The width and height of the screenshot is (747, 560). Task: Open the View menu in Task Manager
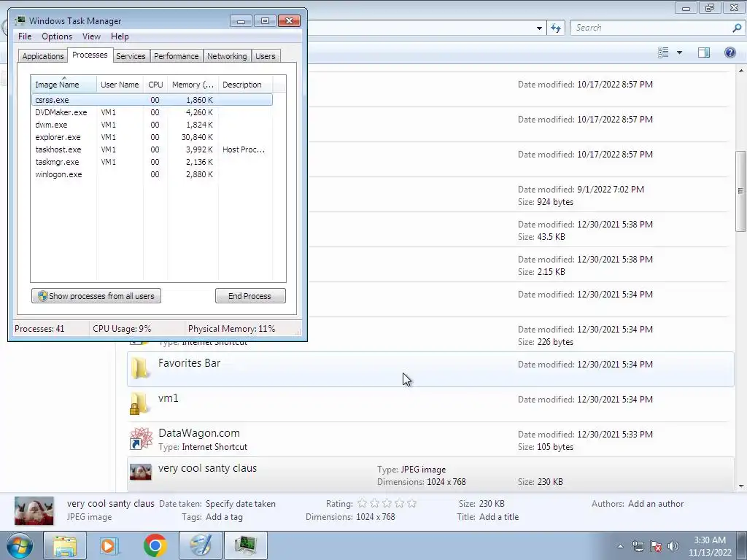pyautogui.click(x=91, y=36)
